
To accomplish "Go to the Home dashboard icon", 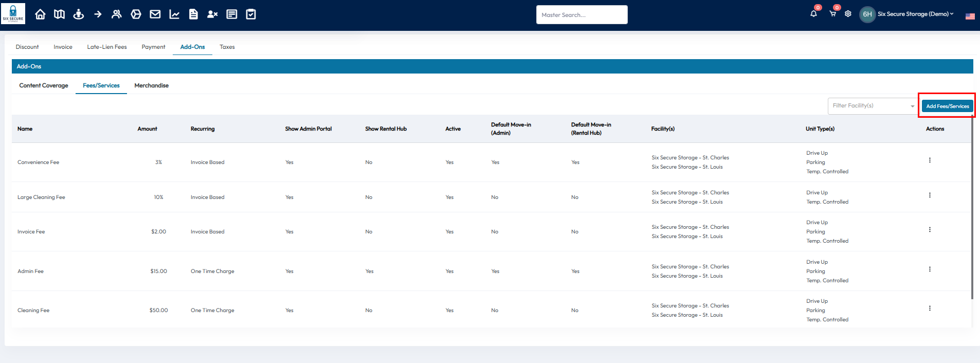I will pyautogui.click(x=40, y=14).
